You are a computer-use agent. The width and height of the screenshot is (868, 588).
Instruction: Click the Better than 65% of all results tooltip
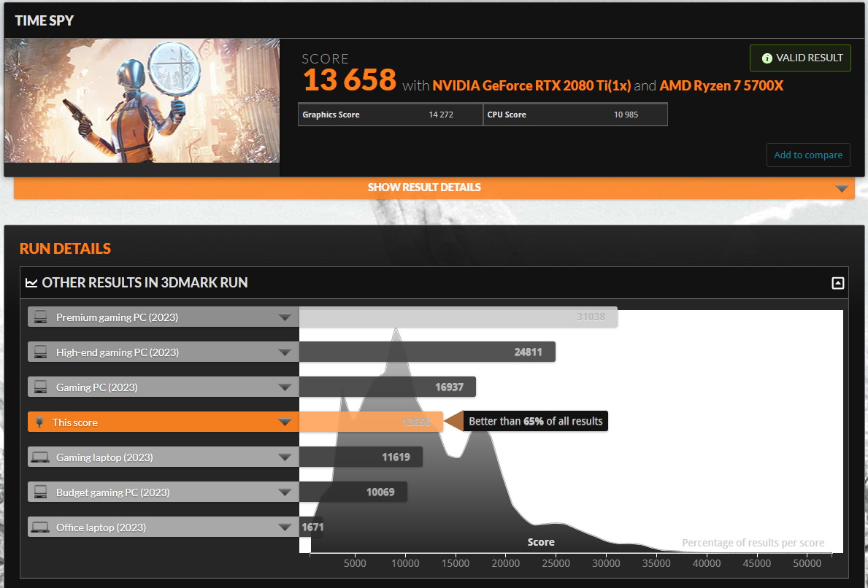(535, 421)
